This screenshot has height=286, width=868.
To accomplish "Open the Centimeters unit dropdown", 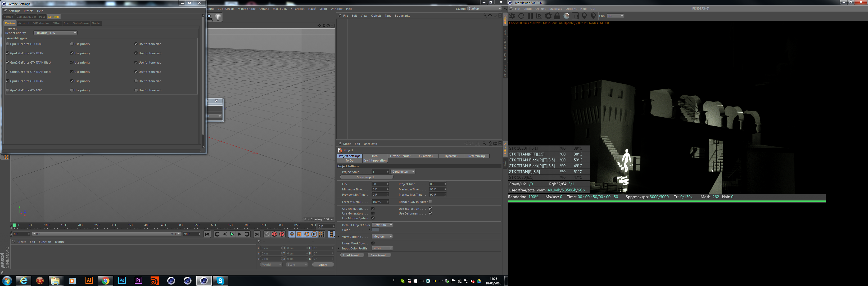I will pyautogui.click(x=403, y=172).
